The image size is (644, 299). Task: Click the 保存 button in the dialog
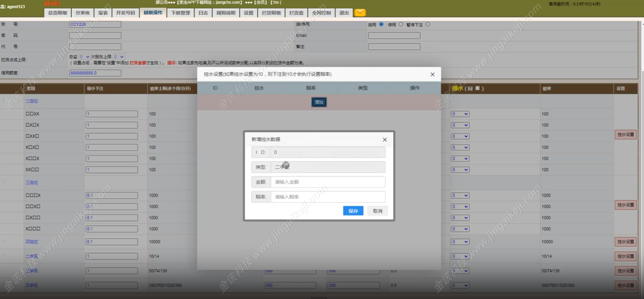(353, 211)
